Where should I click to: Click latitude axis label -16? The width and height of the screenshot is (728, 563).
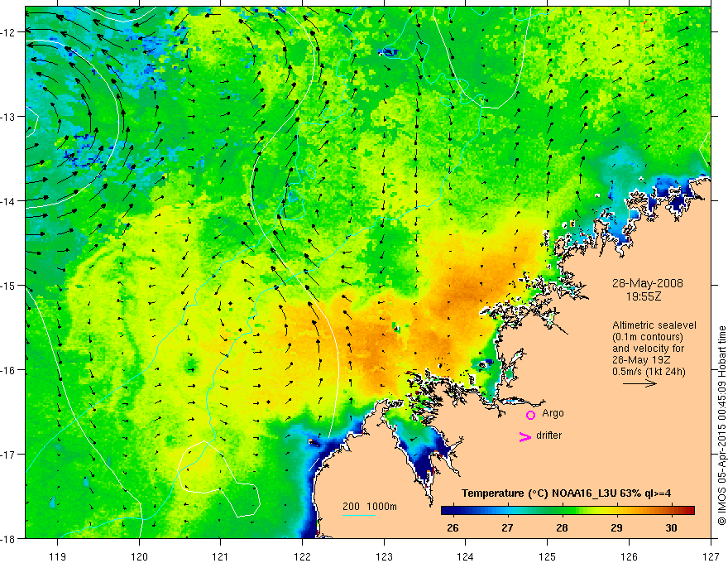click(9, 370)
